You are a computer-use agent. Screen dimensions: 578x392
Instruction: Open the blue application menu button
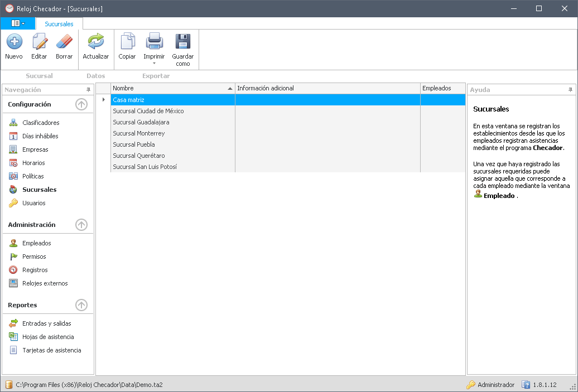click(x=18, y=23)
